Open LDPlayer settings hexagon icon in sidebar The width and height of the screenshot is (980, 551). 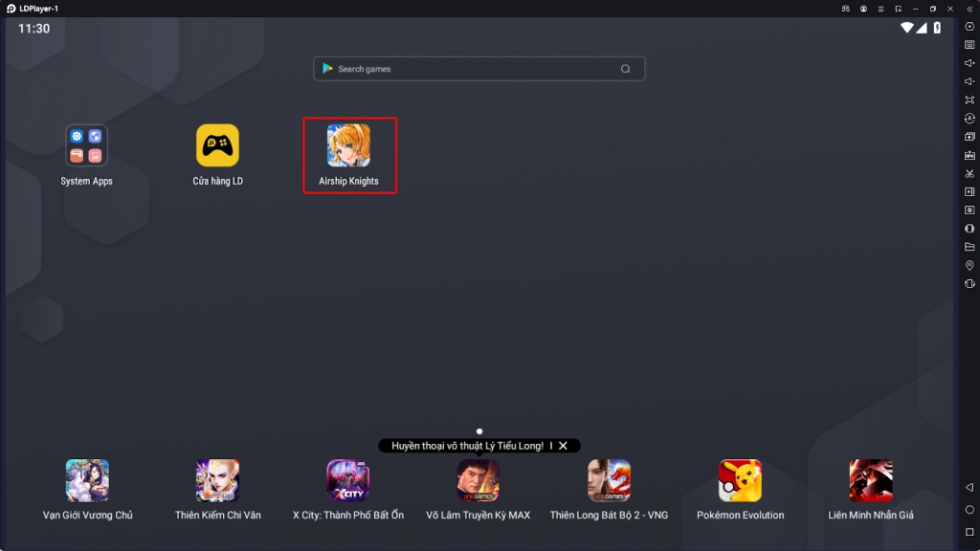969,27
